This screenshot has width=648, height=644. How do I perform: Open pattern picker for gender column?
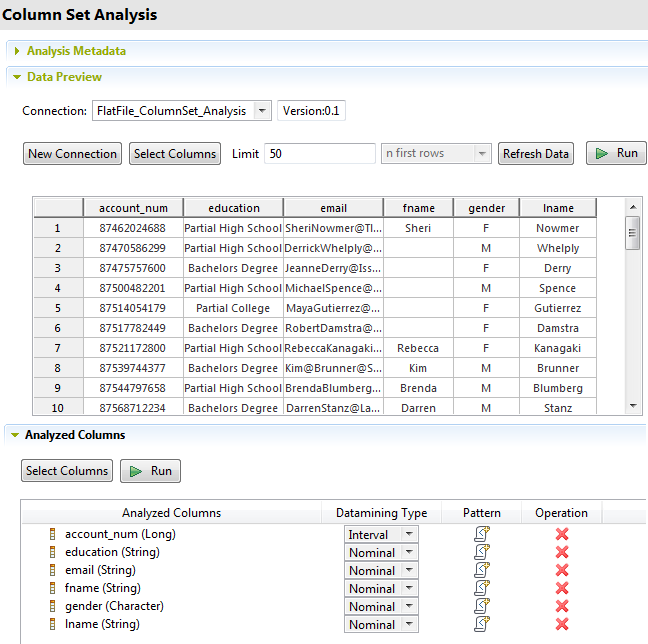(482, 606)
